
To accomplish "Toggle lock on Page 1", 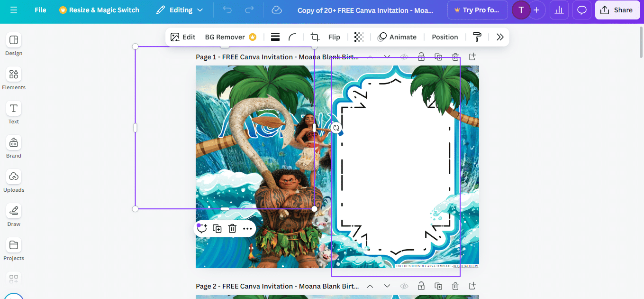I will (421, 57).
